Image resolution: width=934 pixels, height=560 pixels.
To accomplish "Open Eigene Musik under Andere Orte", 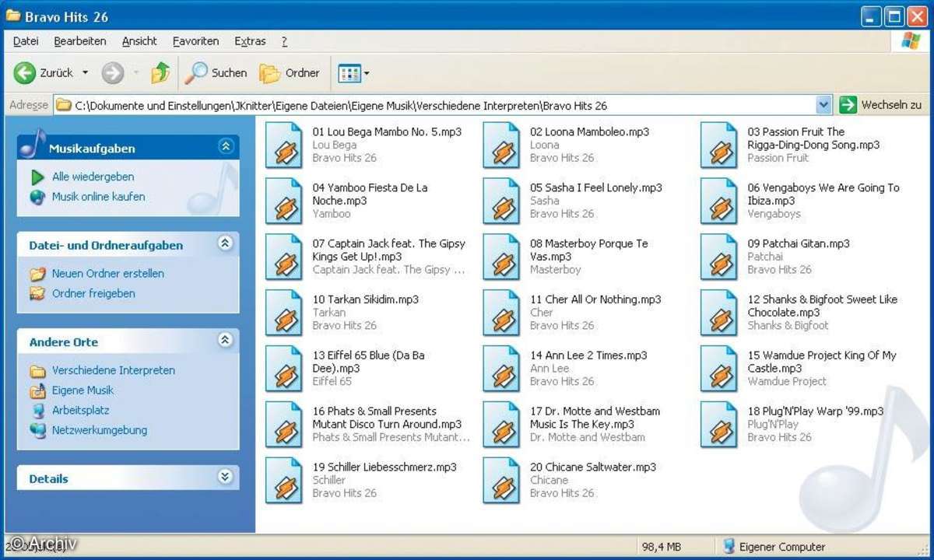I will tap(83, 390).
